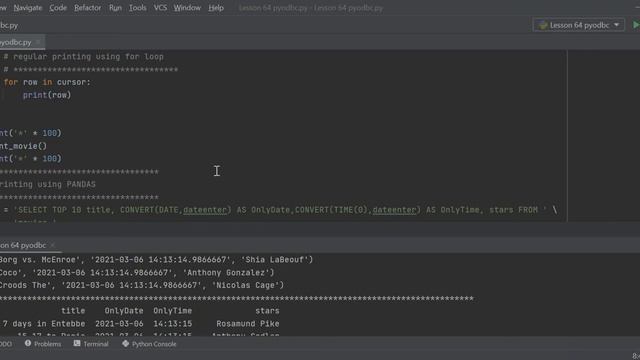Click 'Rosamund Pike' in output table
640x360 pixels.
pyautogui.click(x=248, y=324)
